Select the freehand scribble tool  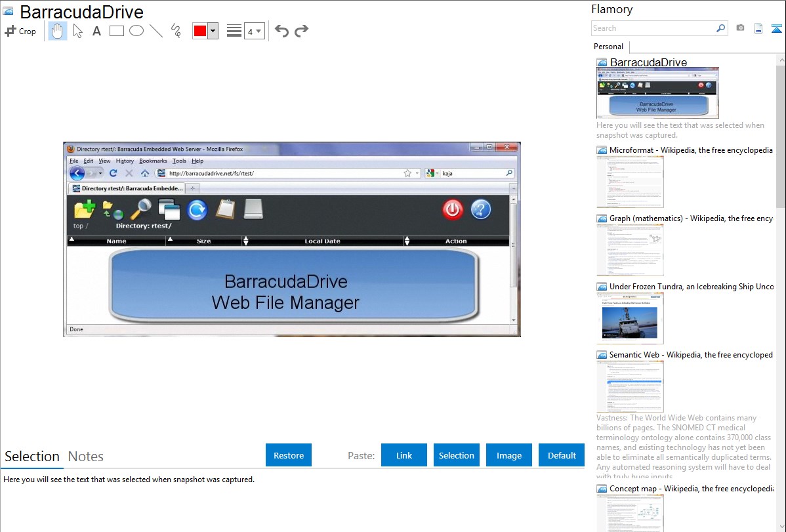coord(176,31)
